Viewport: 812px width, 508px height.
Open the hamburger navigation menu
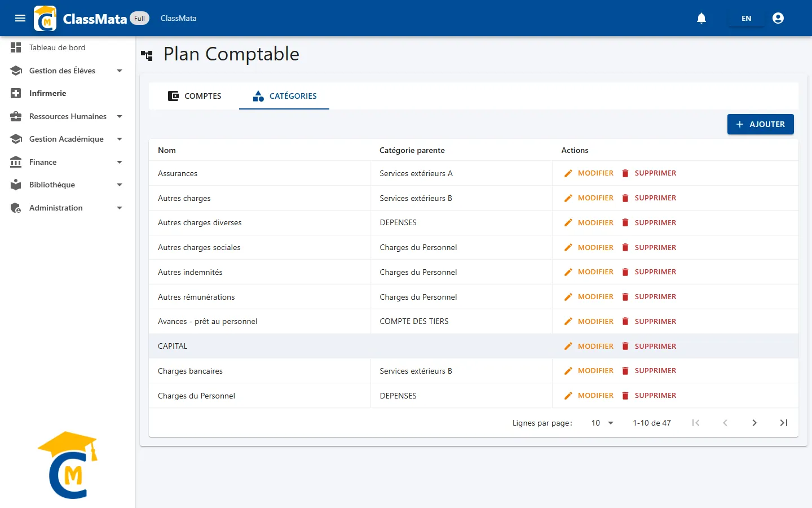pos(20,18)
